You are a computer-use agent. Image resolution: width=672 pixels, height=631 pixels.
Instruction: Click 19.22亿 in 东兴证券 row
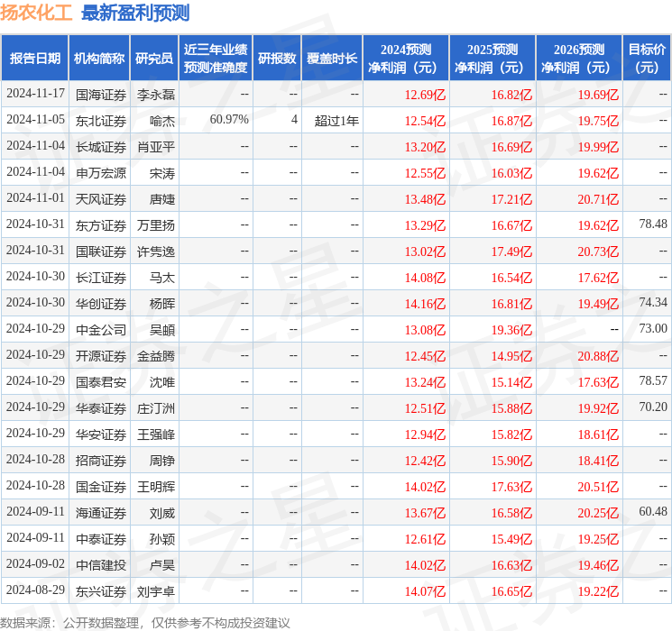click(x=598, y=591)
